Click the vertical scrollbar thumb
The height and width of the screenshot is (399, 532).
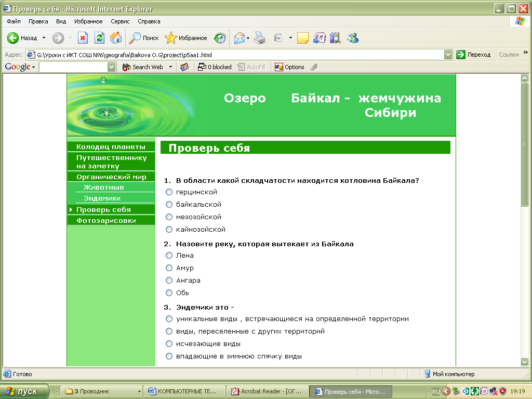coord(525,144)
